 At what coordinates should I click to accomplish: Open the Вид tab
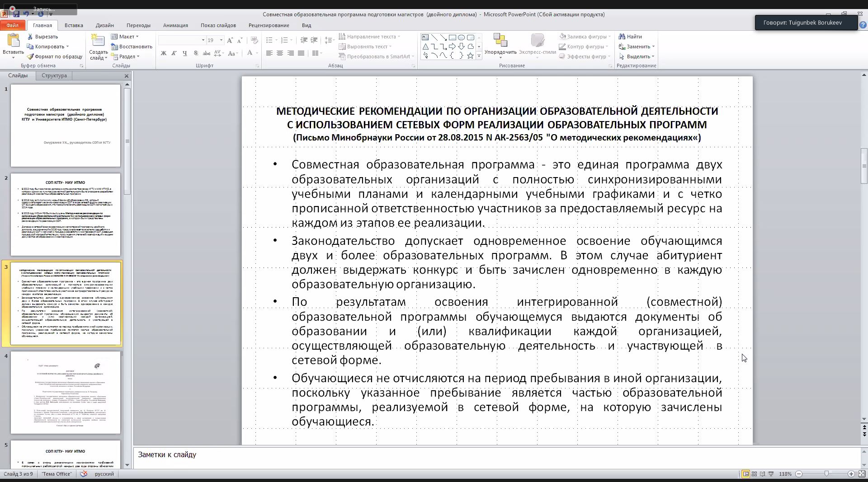tap(307, 25)
